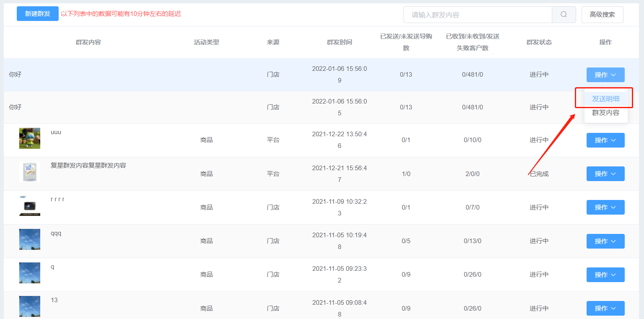Open 高级搜索 advanced search
Screen dimensions: 644x319
coord(602,15)
